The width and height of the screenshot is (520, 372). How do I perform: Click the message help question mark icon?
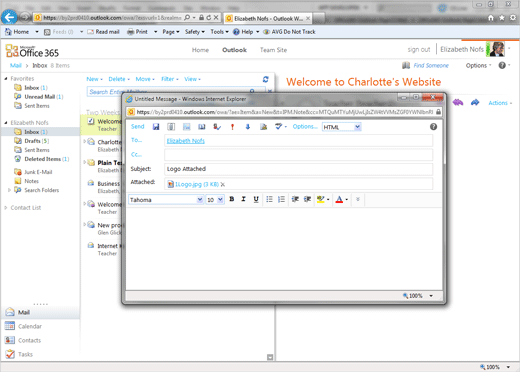433,127
